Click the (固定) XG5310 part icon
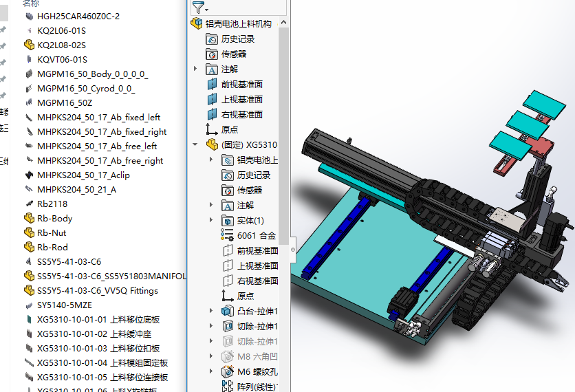 click(212, 145)
